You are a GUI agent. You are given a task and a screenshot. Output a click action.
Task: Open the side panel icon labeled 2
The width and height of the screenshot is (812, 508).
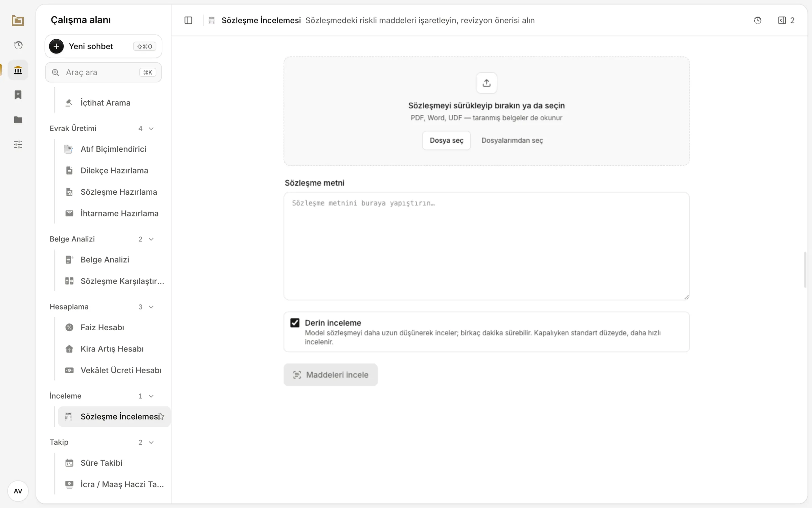(x=786, y=20)
